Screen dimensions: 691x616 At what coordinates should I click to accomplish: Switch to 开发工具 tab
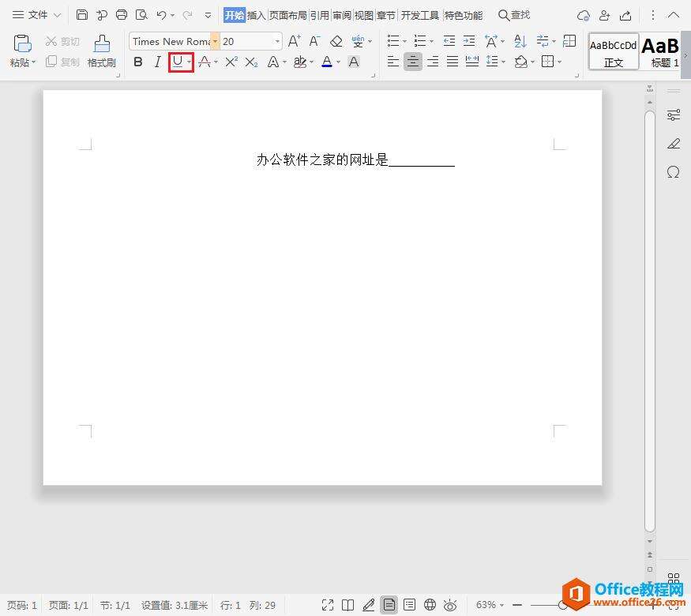(420, 16)
